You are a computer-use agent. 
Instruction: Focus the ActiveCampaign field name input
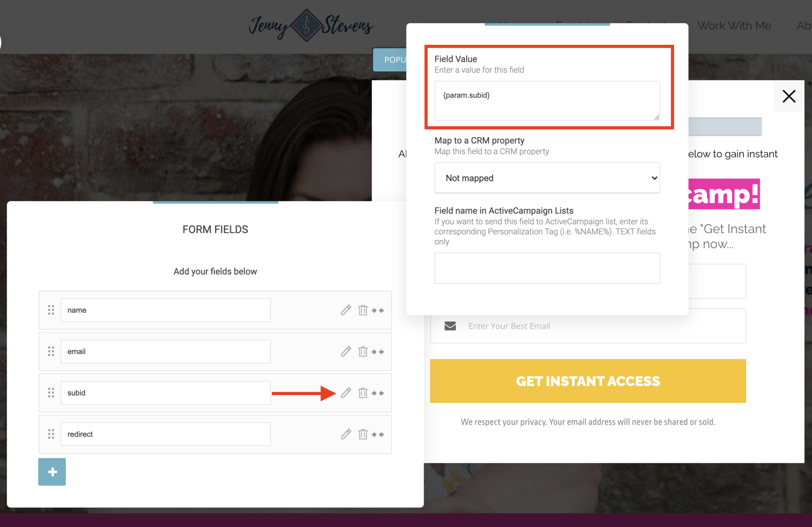(x=547, y=268)
